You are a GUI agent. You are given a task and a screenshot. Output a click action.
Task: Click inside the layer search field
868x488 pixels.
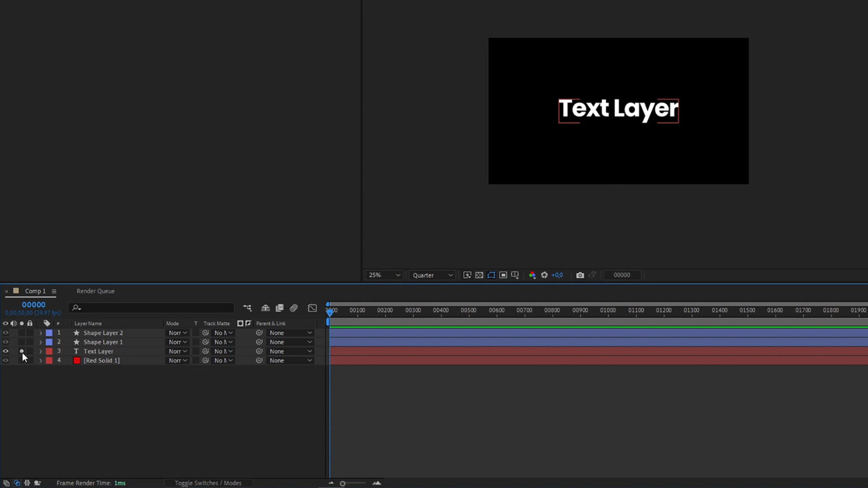click(153, 308)
